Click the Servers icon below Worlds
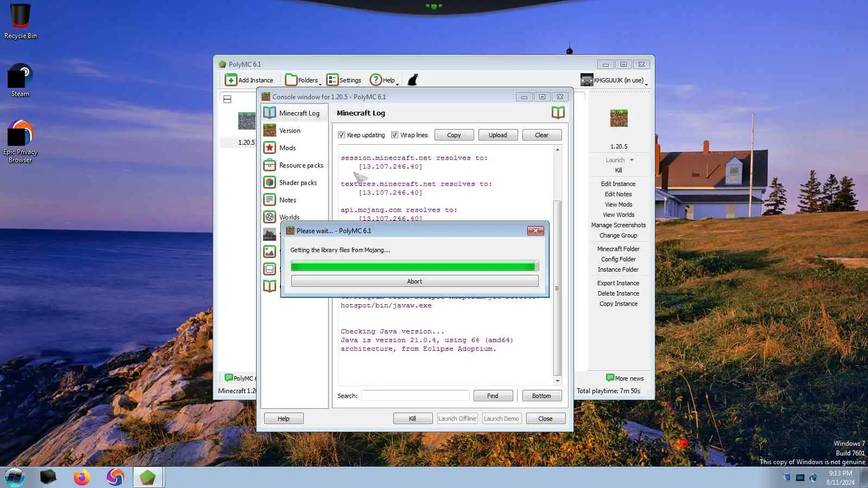This screenshot has height=488, width=868. pos(270,234)
